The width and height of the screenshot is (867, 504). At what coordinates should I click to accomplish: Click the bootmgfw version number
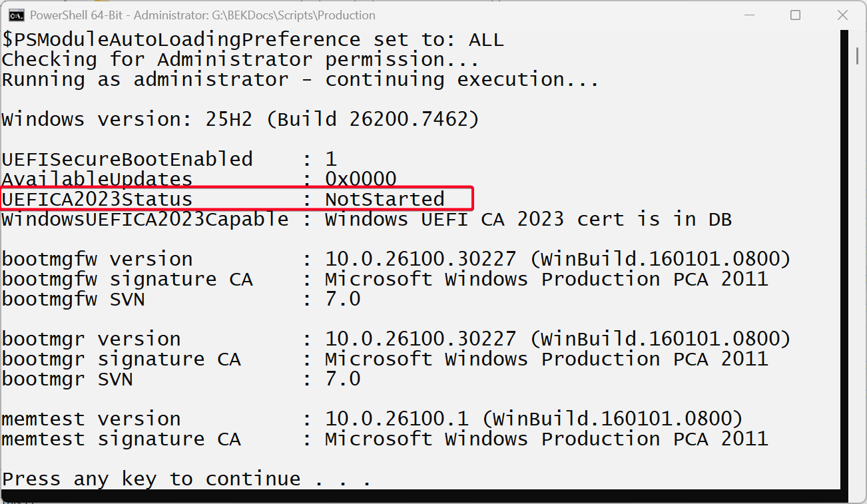pos(420,259)
